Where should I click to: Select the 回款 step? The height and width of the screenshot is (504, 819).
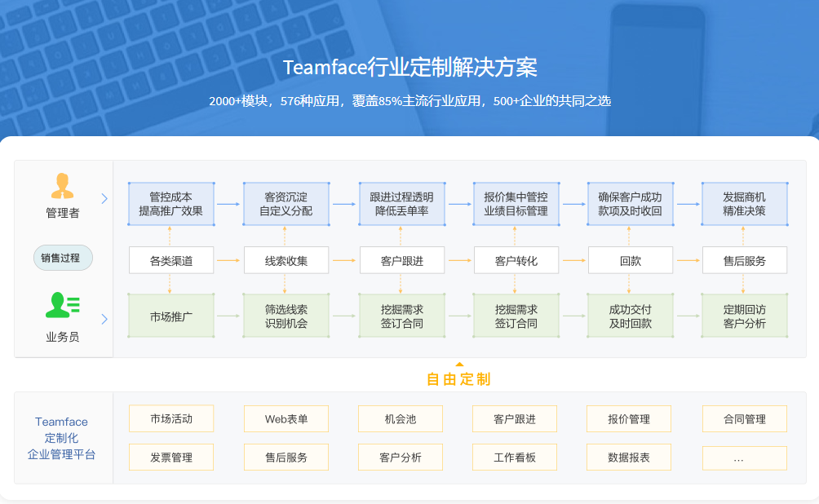[x=630, y=259]
